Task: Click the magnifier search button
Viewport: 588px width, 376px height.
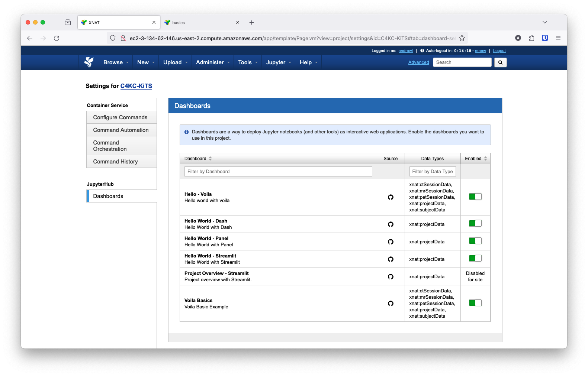Action: point(500,62)
